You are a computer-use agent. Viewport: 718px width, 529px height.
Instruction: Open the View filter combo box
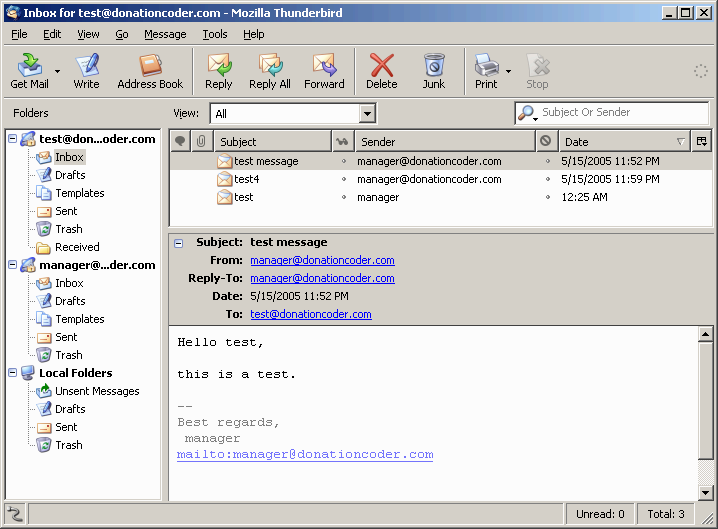click(x=293, y=114)
